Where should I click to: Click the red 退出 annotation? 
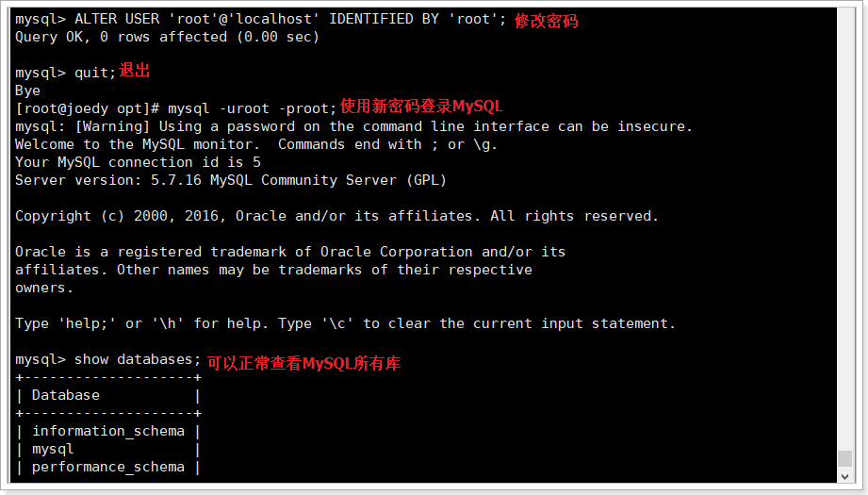(135, 71)
